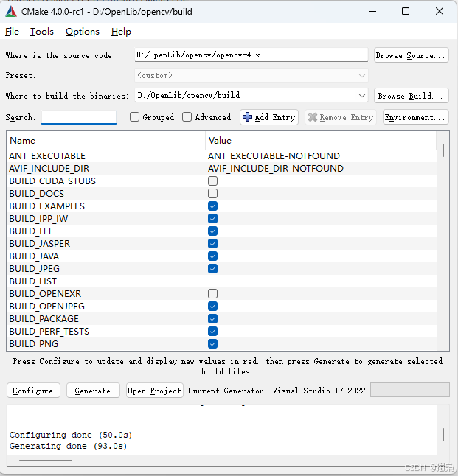Uncheck the BUILD_ITT checkbox
Viewport: 458px width, 476px height.
click(x=212, y=231)
